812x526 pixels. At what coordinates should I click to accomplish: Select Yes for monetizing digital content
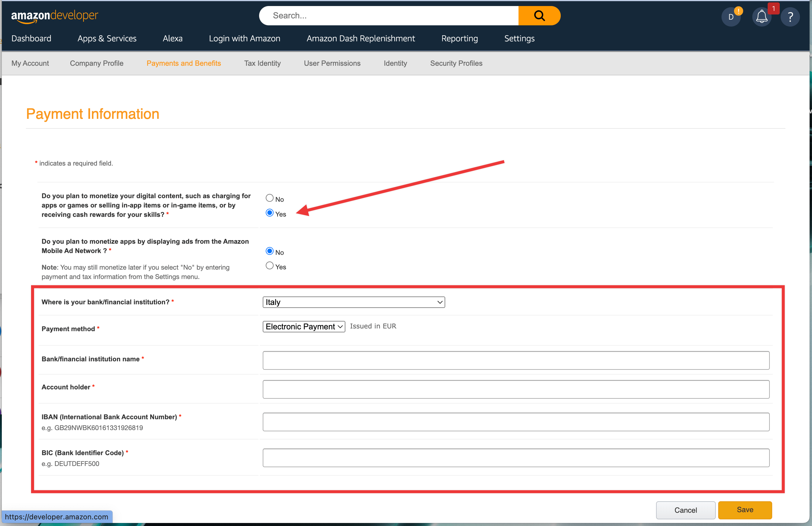click(x=270, y=213)
